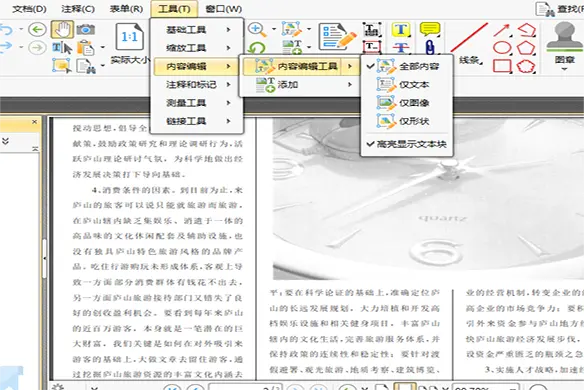Choose the 添加 submenu item
Viewport: 584px width, 390px height.
click(x=300, y=85)
